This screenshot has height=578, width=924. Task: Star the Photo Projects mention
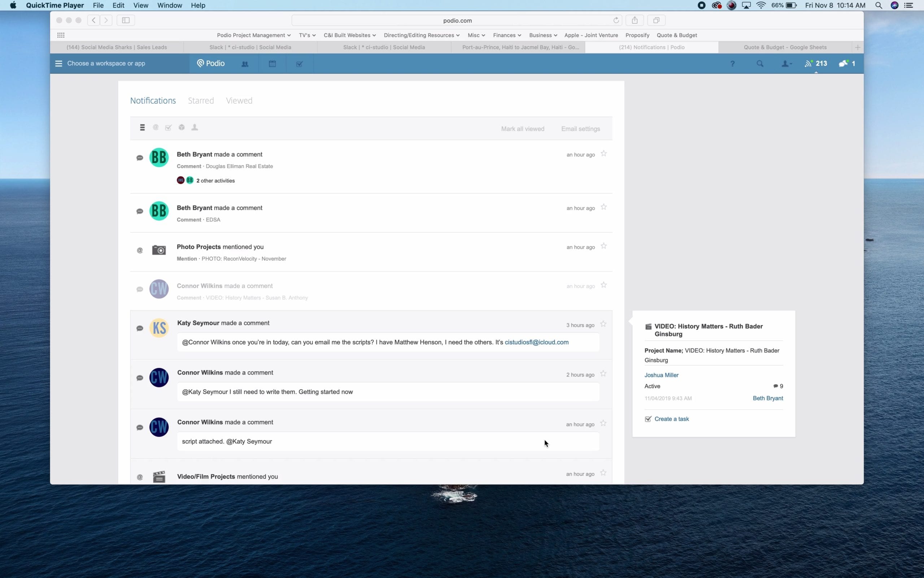pos(603,246)
